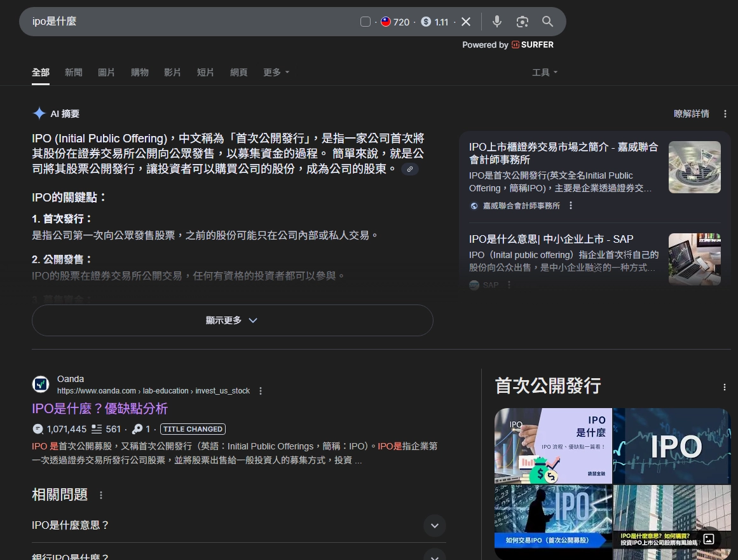The image size is (738, 560).
Task: Open the IPO是什麼？優缺點分析 result
Action: (x=100, y=409)
